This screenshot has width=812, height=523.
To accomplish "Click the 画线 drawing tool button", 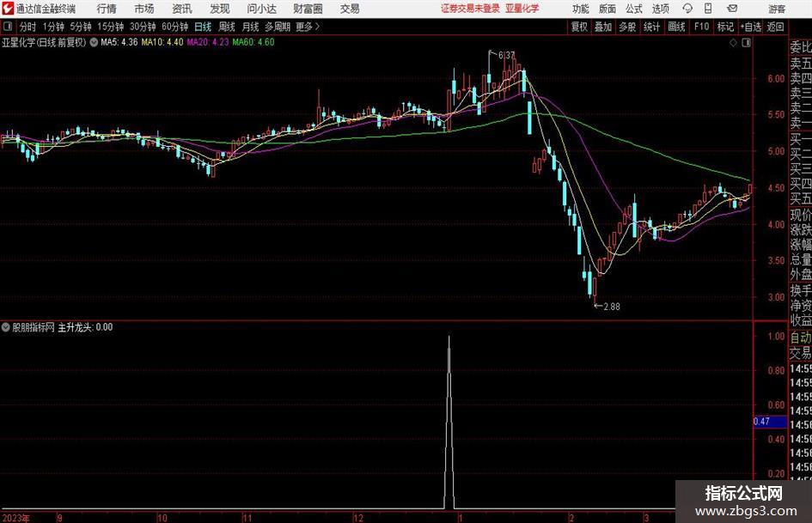I will tap(676, 27).
